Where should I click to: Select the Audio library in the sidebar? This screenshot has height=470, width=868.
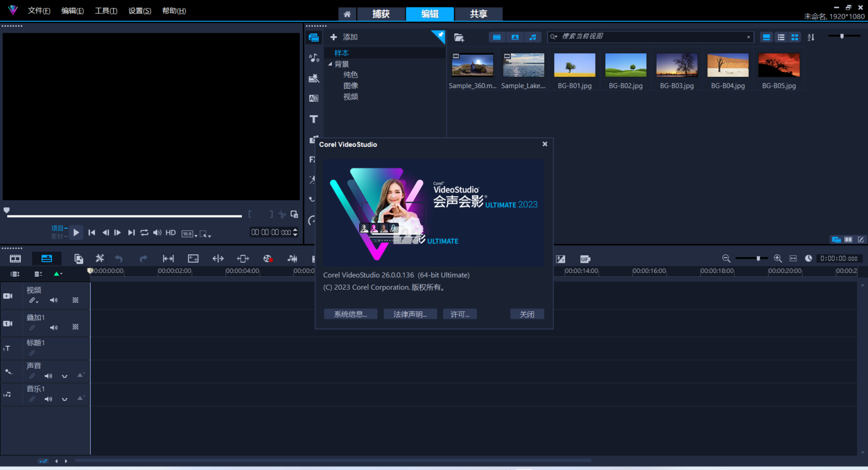coord(314,56)
